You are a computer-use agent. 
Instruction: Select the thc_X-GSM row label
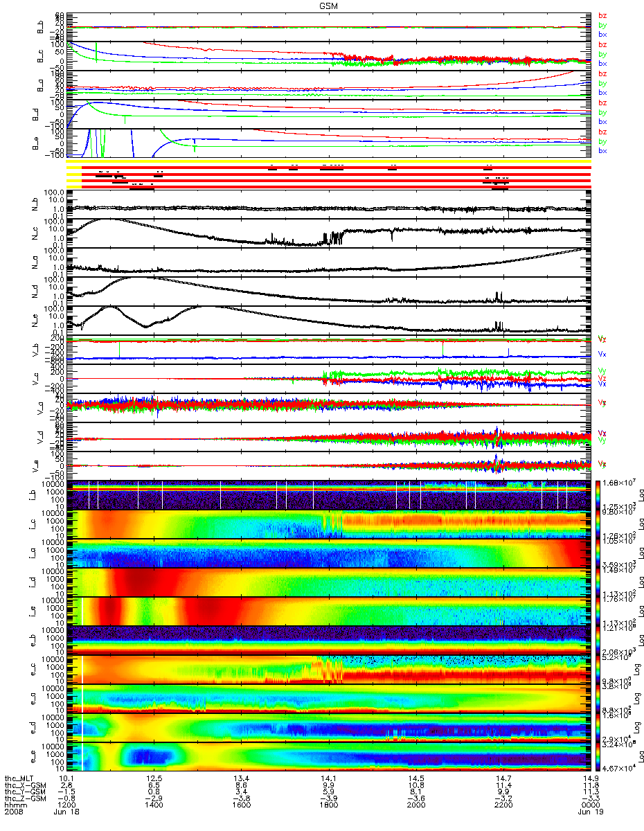click(x=25, y=785)
